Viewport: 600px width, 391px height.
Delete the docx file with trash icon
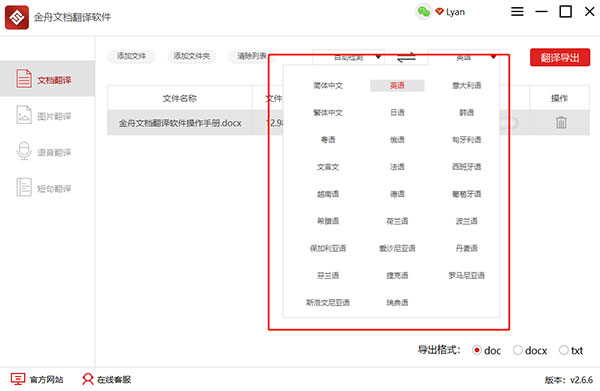(561, 122)
